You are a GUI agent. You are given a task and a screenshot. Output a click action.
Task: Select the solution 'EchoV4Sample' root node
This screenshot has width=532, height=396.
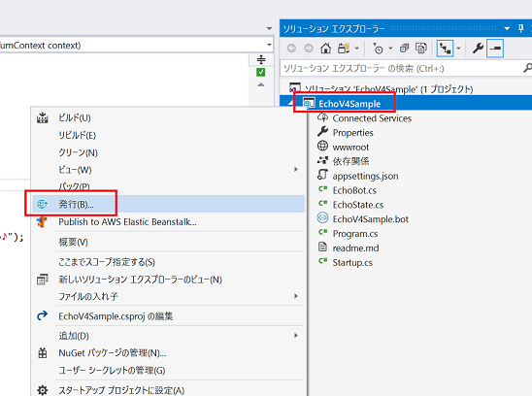pyautogui.click(x=381, y=89)
